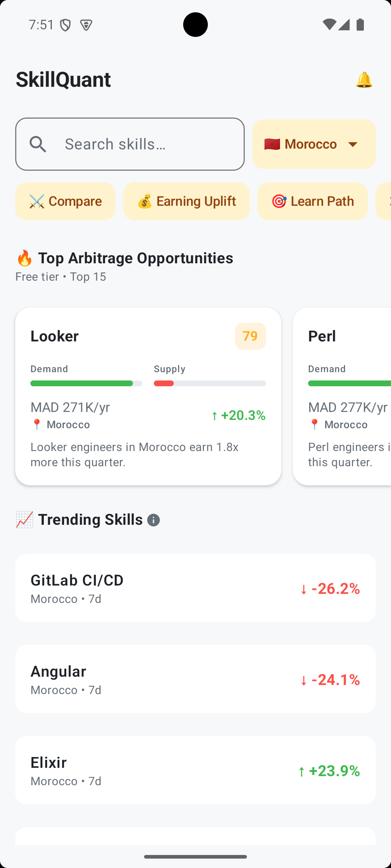
Task: Open the Looker skill card
Action: pos(148,394)
